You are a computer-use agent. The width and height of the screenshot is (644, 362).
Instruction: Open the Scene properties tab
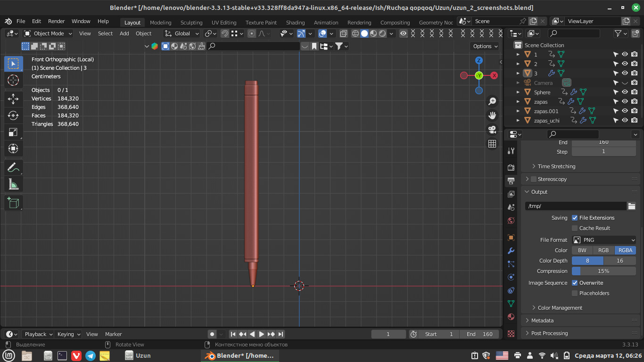pyautogui.click(x=511, y=207)
